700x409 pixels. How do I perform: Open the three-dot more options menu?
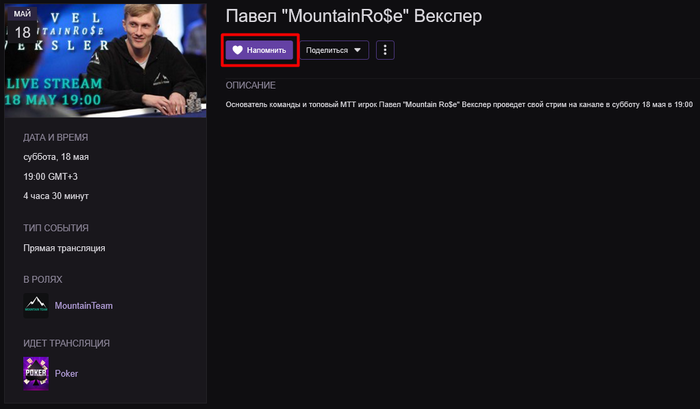point(385,50)
